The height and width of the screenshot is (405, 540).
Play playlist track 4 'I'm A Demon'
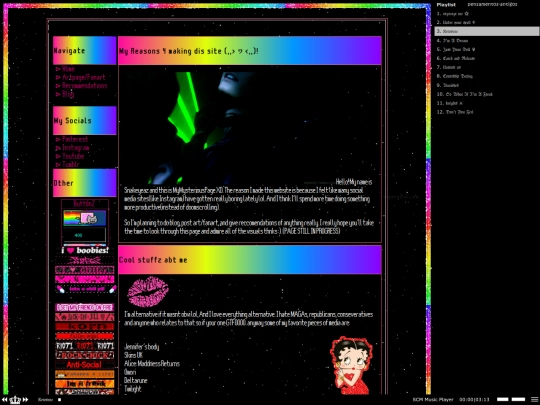click(487, 41)
